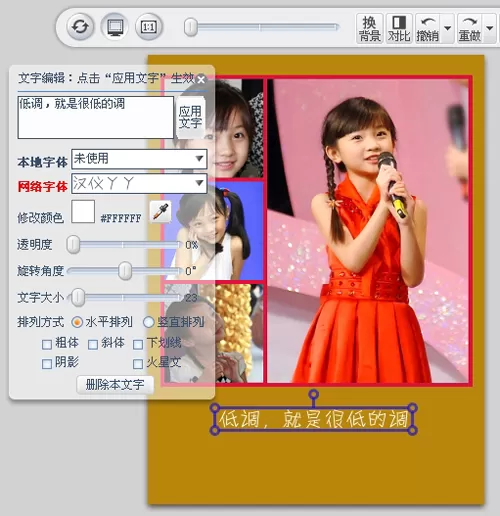
Task: Click the top-left text box corner handle
Action: click(x=215, y=407)
